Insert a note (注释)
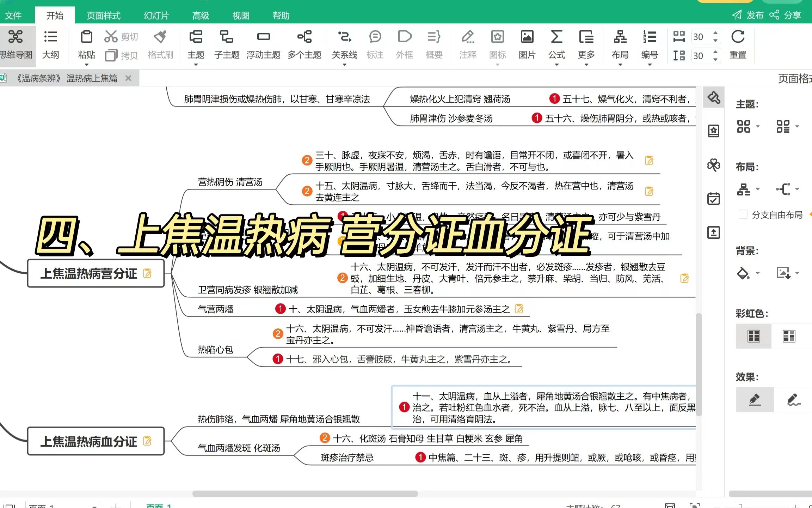The height and width of the screenshot is (508, 812). pos(468,45)
